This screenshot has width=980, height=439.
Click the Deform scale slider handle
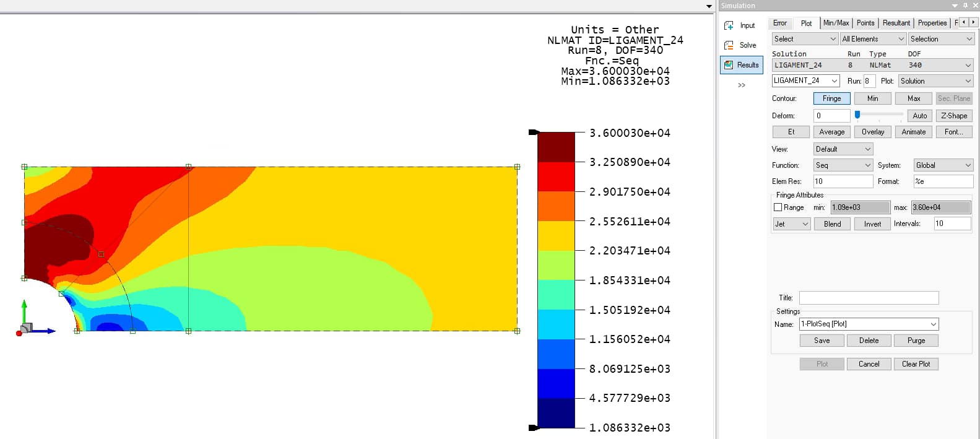point(857,115)
